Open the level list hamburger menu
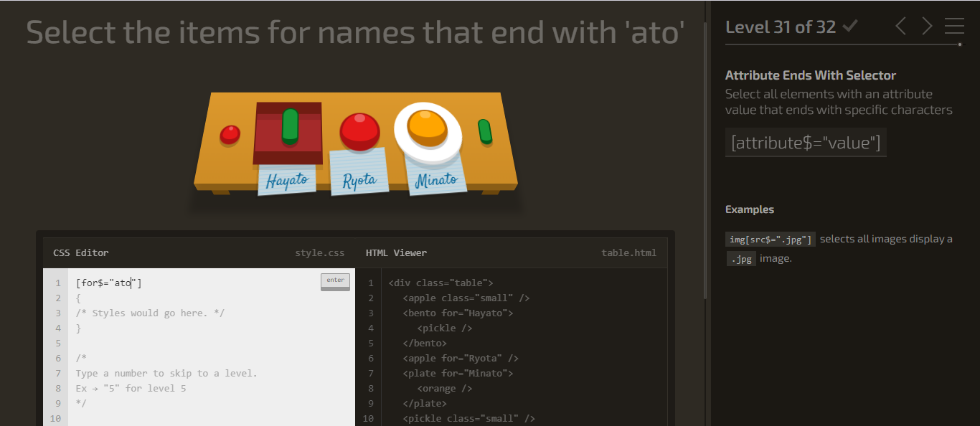This screenshot has width=980, height=426. [954, 27]
